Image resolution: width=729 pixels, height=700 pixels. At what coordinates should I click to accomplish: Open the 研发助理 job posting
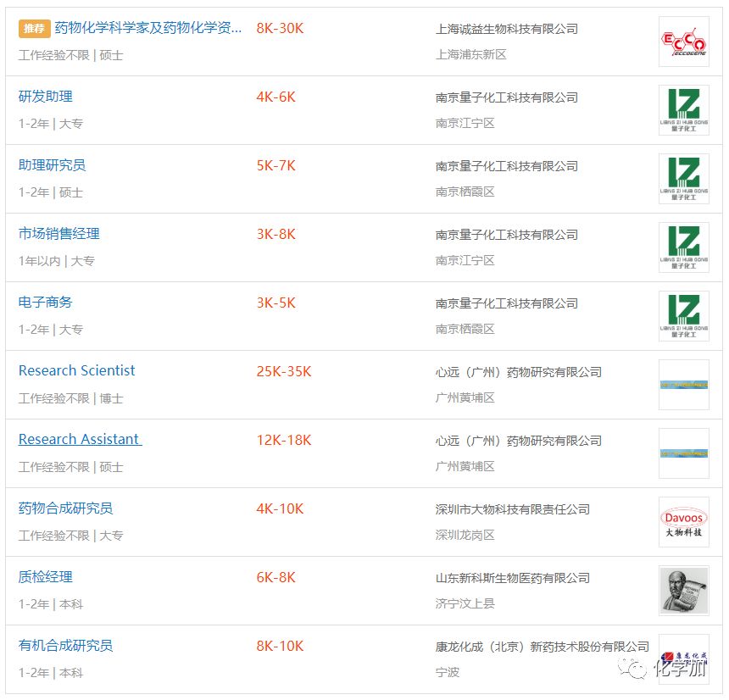(46, 97)
